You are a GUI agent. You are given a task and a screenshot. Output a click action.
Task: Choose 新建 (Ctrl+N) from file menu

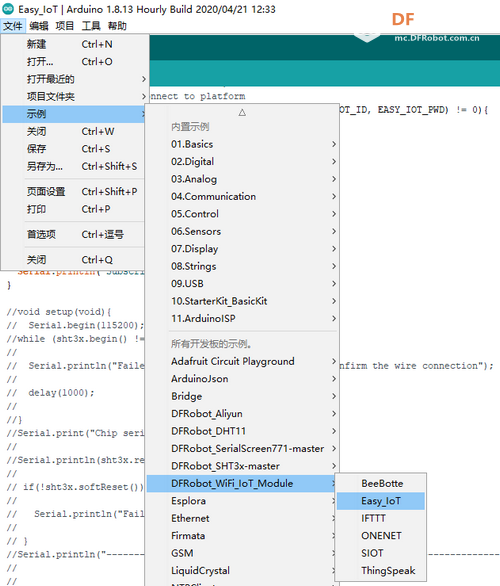(74, 44)
